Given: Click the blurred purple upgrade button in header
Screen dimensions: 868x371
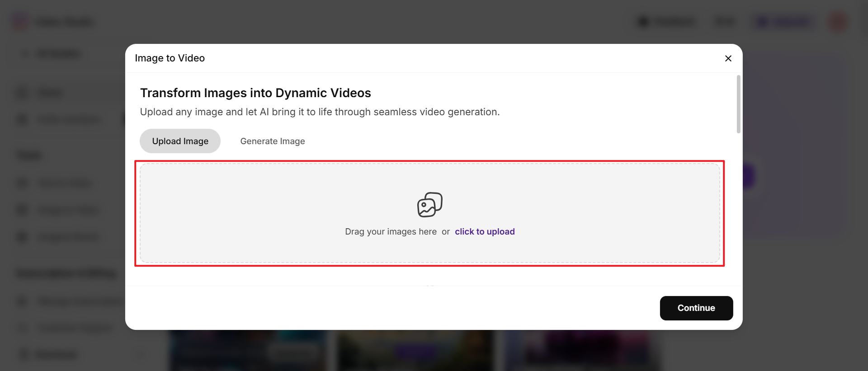Looking at the screenshot, I should [x=784, y=22].
